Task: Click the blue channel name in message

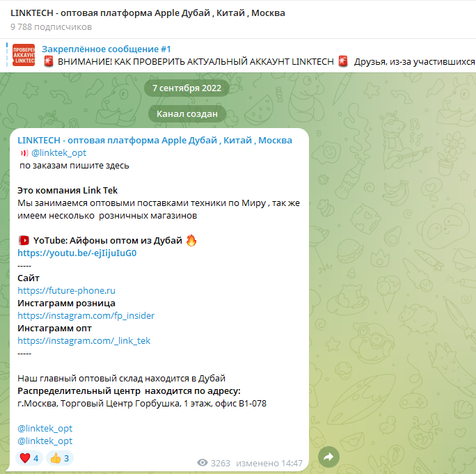Action: pyautogui.click(x=154, y=141)
